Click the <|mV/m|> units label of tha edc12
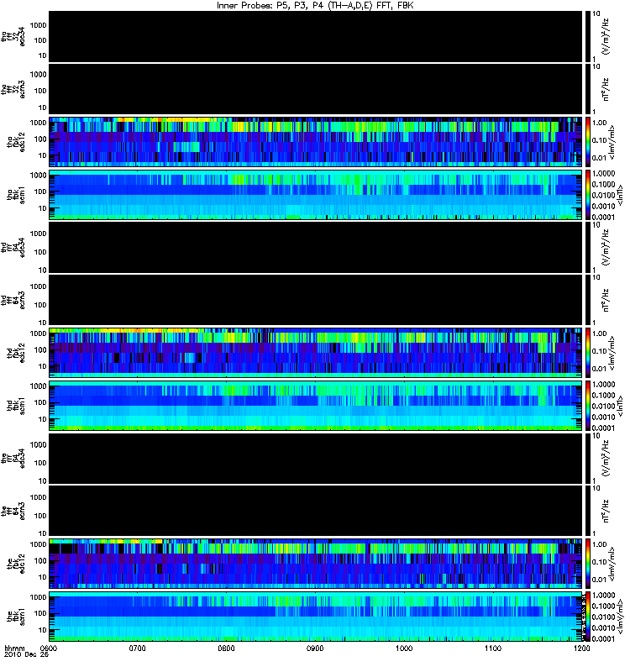 (612, 142)
